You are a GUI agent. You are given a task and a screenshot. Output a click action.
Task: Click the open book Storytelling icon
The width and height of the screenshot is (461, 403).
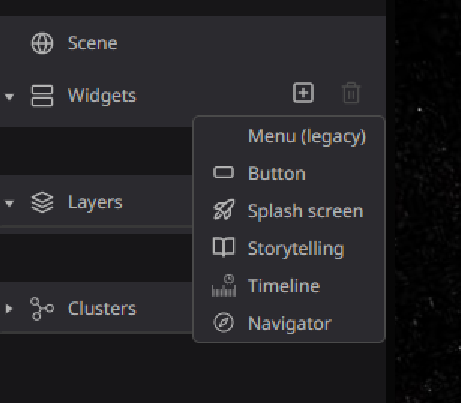[x=224, y=247]
